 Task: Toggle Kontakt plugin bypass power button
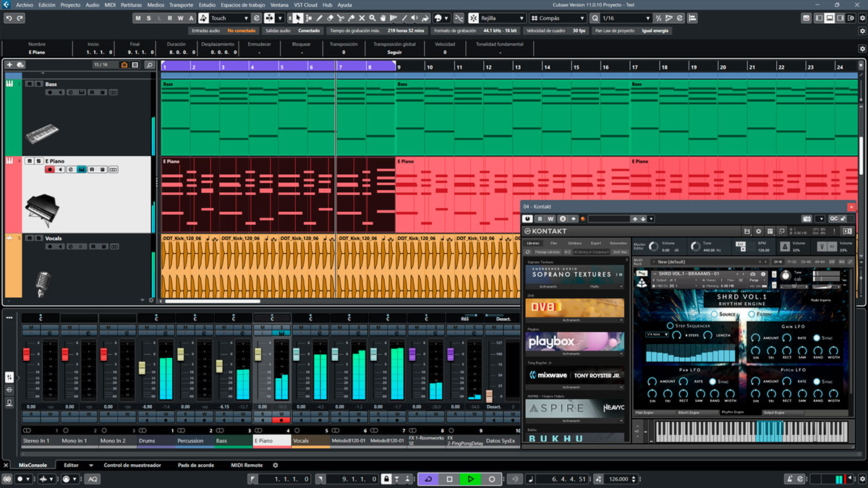click(x=528, y=218)
